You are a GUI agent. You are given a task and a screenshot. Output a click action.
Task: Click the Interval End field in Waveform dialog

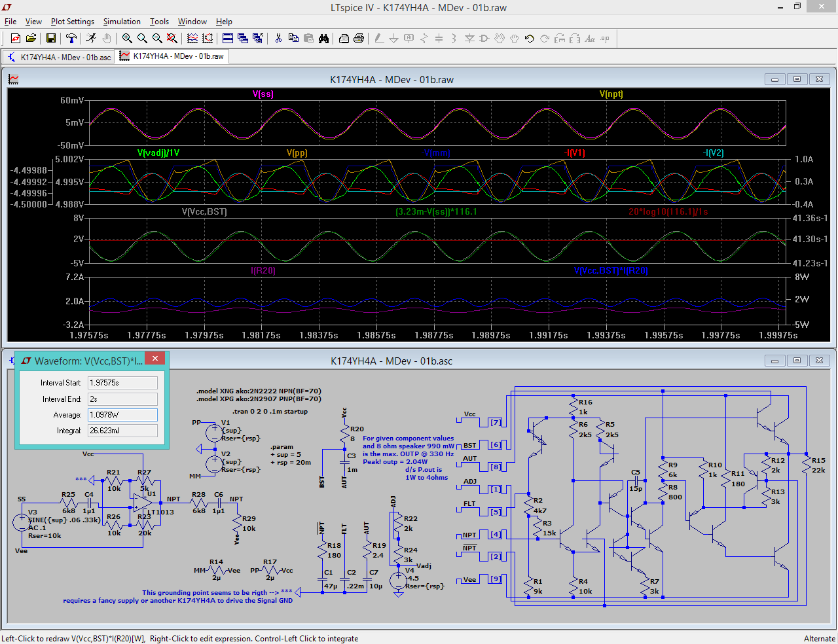pos(122,399)
